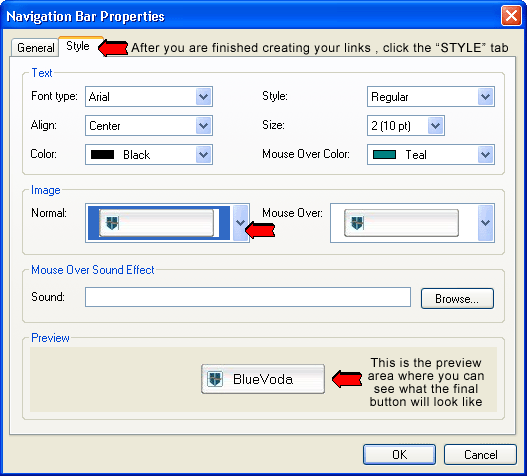527x476 pixels.
Task: Click the Mouse Over button image thumbnail
Action: (x=401, y=223)
